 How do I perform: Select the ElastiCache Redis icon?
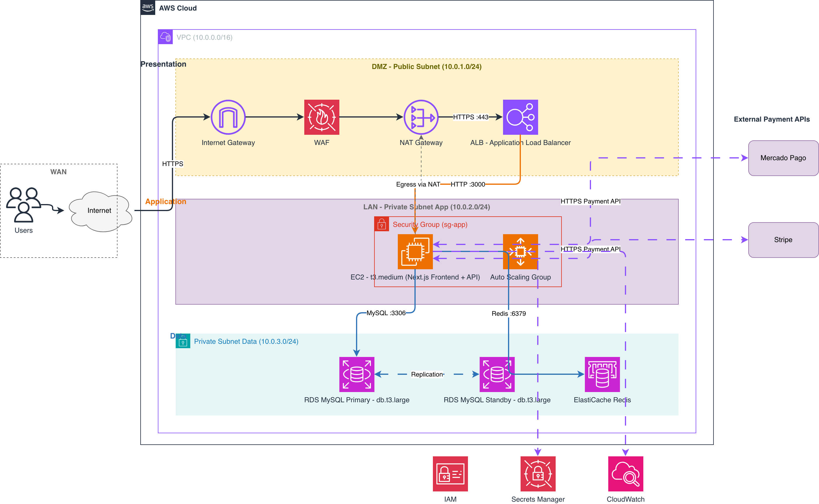coord(602,374)
